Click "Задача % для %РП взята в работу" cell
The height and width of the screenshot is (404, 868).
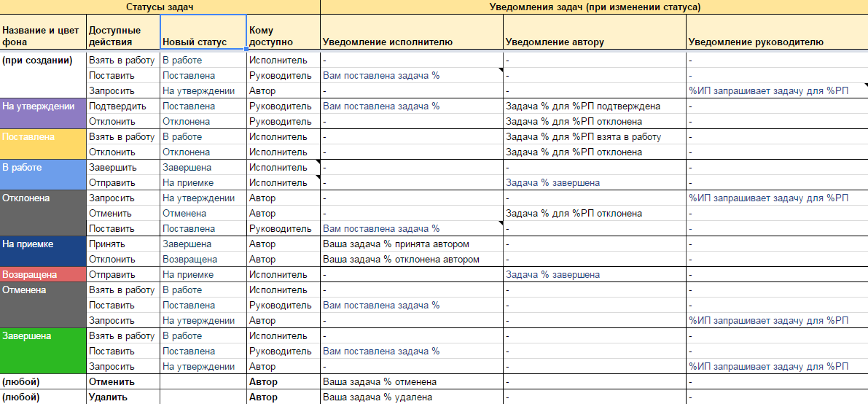(x=594, y=137)
